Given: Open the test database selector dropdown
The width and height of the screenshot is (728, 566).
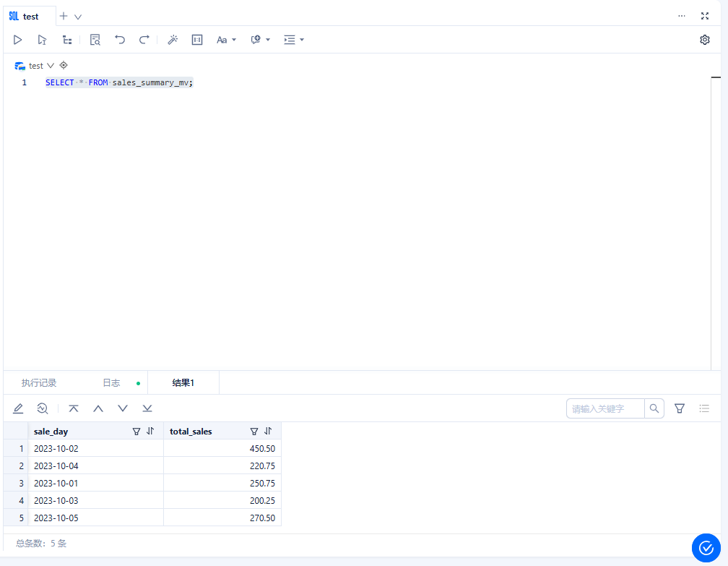Looking at the screenshot, I should (x=35, y=66).
